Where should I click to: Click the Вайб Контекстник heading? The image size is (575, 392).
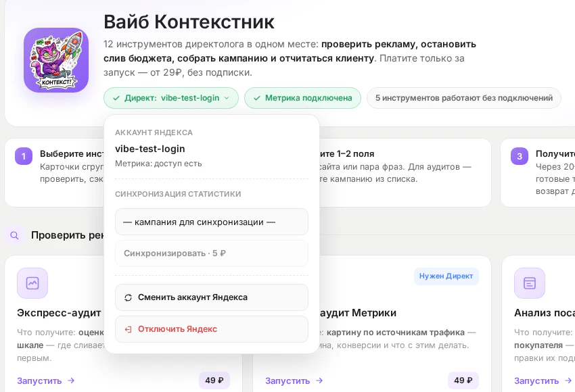(189, 22)
